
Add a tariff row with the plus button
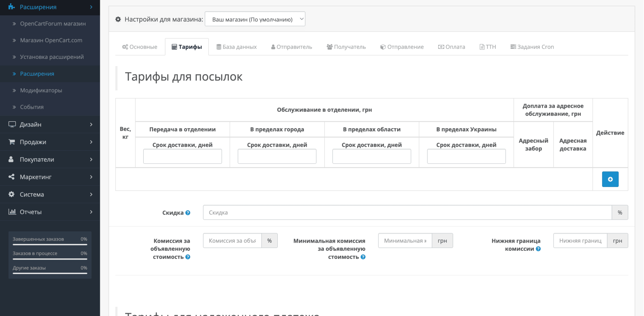point(610,179)
